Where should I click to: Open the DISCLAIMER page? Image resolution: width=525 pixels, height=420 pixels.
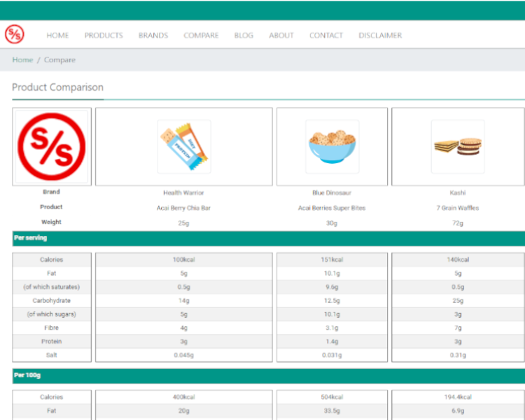click(x=380, y=35)
